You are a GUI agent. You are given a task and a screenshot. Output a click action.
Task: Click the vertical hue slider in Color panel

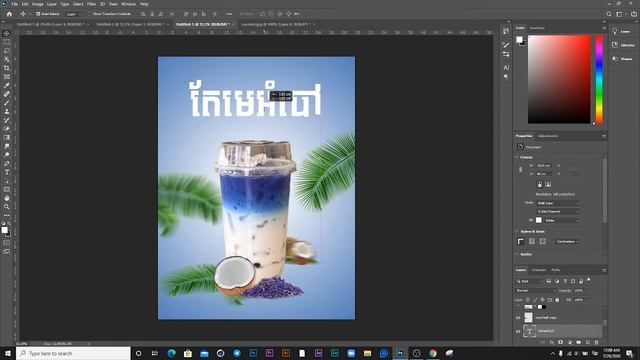[x=599, y=79]
